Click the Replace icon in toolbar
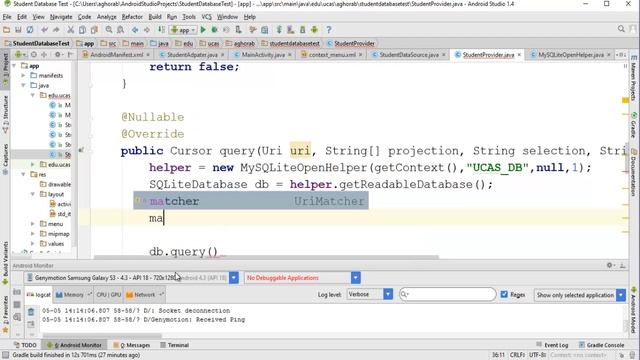 (x=120, y=30)
